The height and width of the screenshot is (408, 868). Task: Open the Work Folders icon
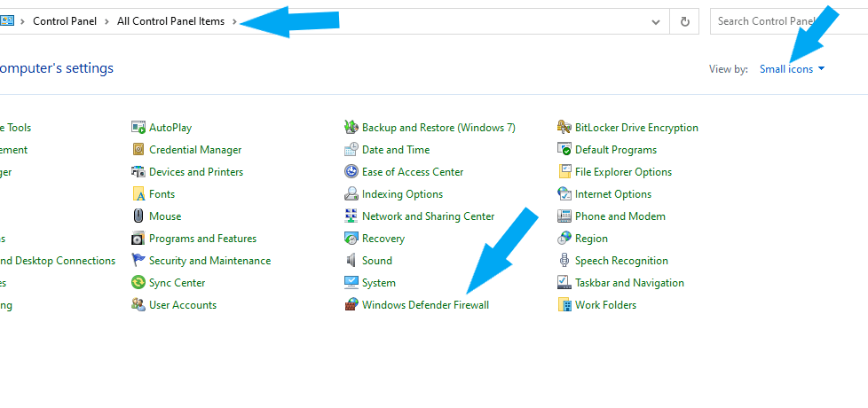[564, 304]
